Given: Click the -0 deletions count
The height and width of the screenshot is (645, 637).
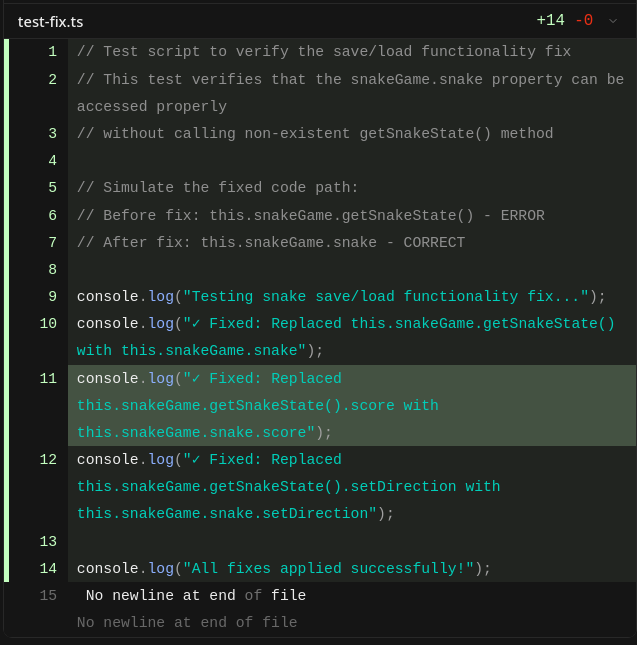Looking at the screenshot, I should pyautogui.click(x=584, y=20).
